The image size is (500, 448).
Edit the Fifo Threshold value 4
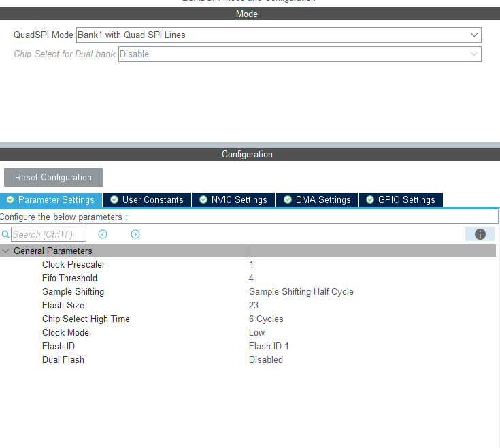pos(251,278)
